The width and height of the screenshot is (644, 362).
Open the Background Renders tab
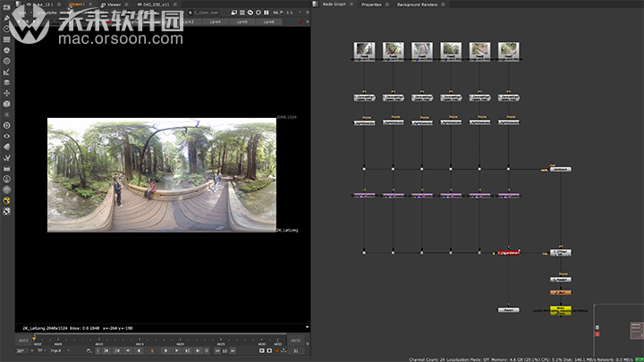point(417,4)
